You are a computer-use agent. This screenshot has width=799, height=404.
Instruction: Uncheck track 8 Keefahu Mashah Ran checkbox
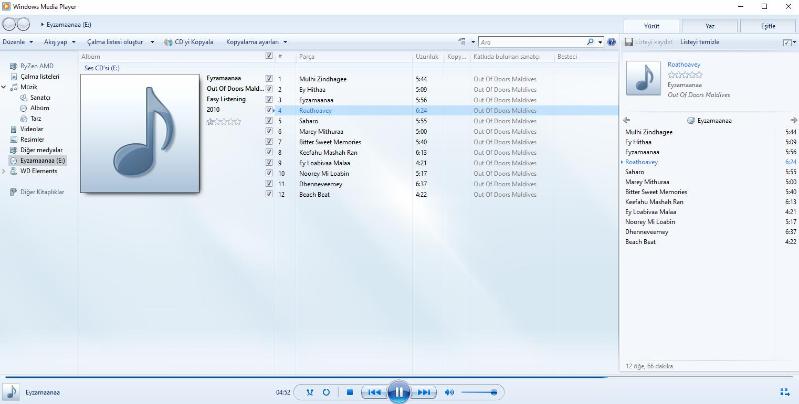tap(269, 152)
